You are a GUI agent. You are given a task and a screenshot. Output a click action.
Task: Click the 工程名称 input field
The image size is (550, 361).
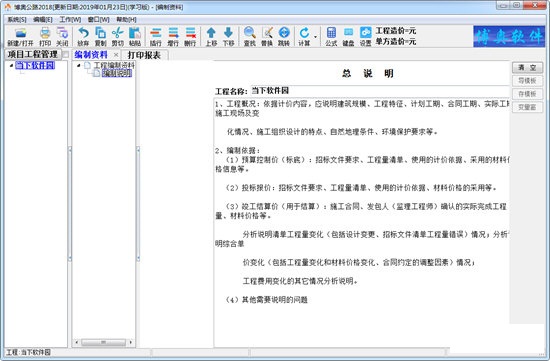(380, 91)
